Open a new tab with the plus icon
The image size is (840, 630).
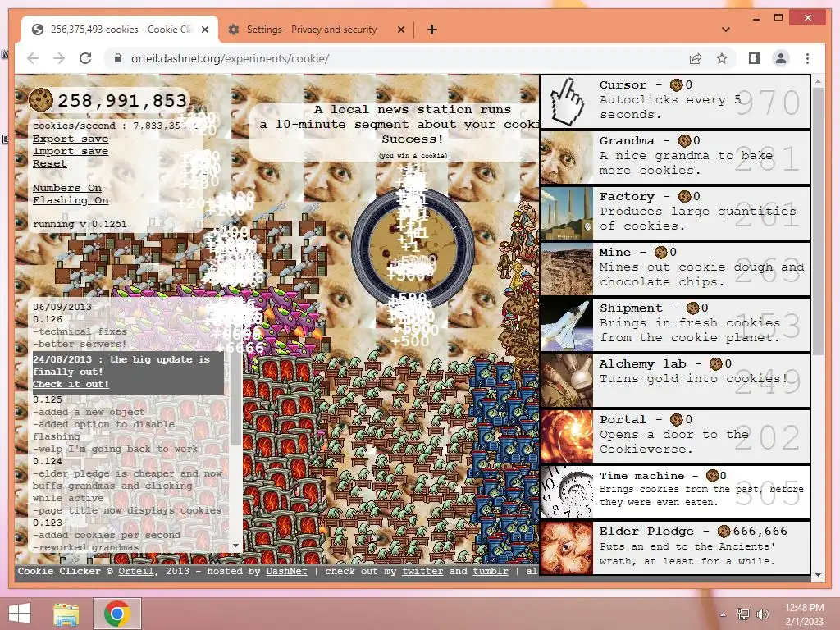(431, 30)
